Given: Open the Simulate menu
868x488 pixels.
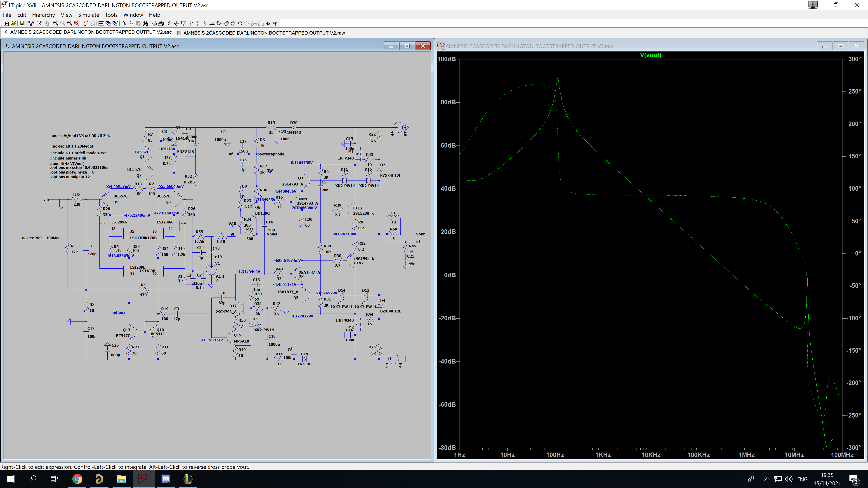Looking at the screenshot, I should 89,15.
